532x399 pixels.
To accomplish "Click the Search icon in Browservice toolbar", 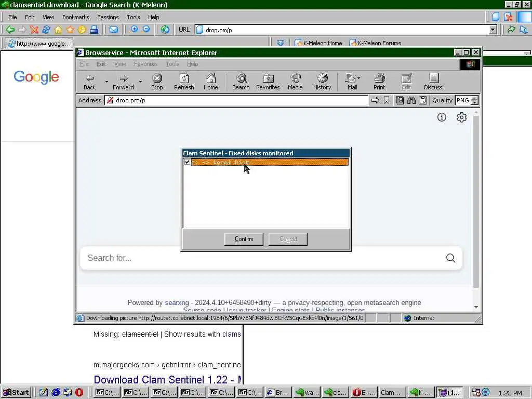I will tap(241, 82).
